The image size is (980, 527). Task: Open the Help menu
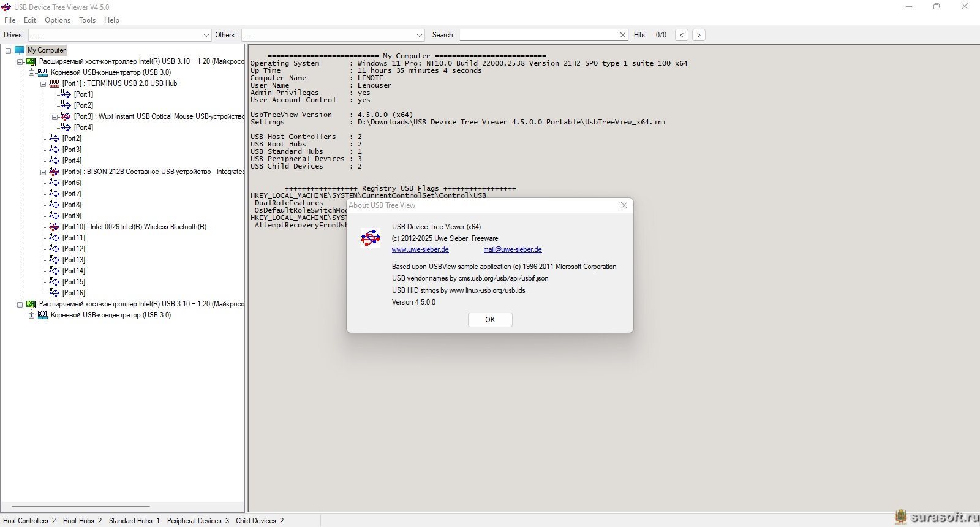coord(111,20)
